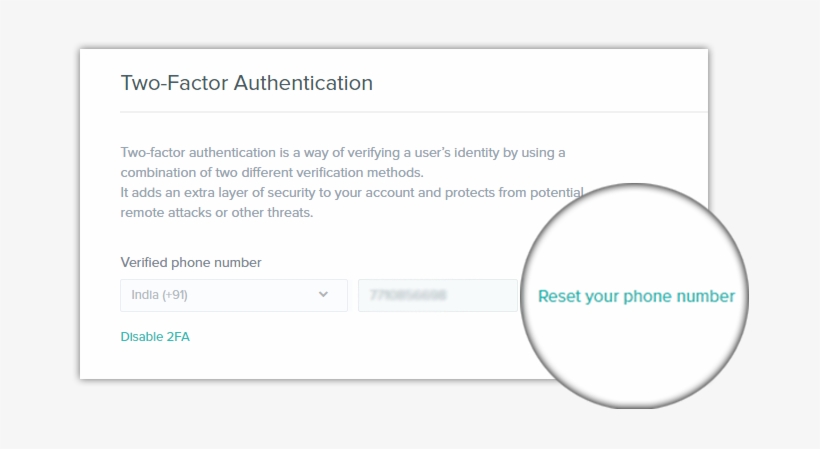Click the divider line below the heading
Image resolution: width=820 pixels, height=449 pixels.
(x=400, y=112)
